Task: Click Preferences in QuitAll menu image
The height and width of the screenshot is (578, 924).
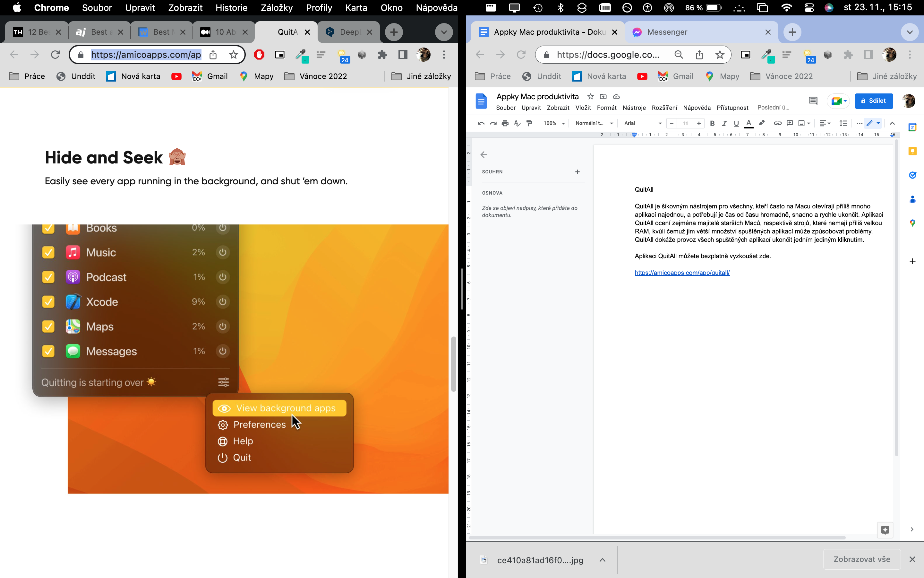Action: coord(259,424)
